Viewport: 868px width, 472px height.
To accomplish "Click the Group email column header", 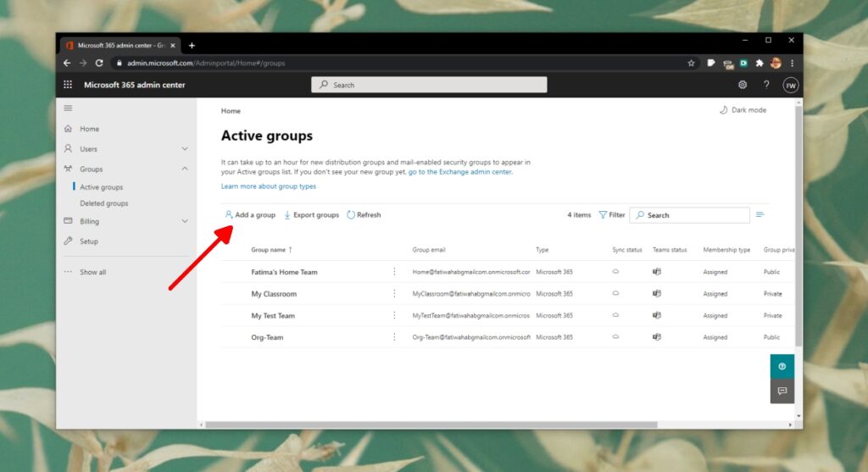I will coord(428,249).
